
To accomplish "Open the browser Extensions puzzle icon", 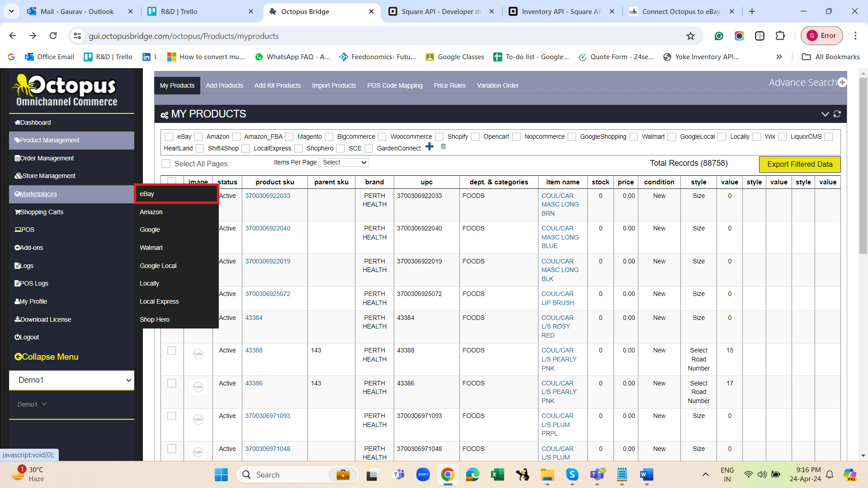I will point(780,36).
